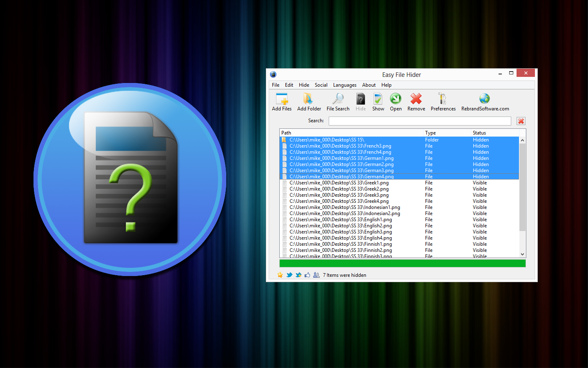Open the Languages menu
This screenshot has height=368, width=588.
[x=345, y=85]
